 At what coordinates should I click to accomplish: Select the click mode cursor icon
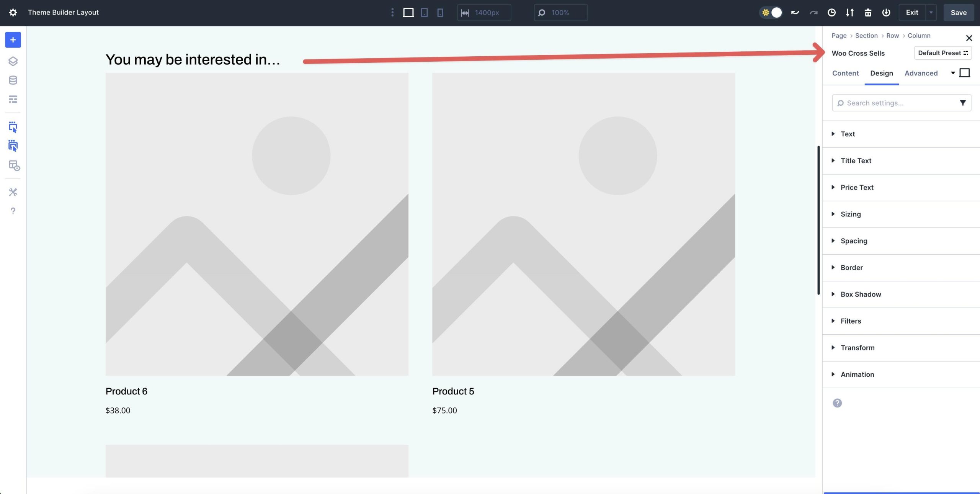13,128
